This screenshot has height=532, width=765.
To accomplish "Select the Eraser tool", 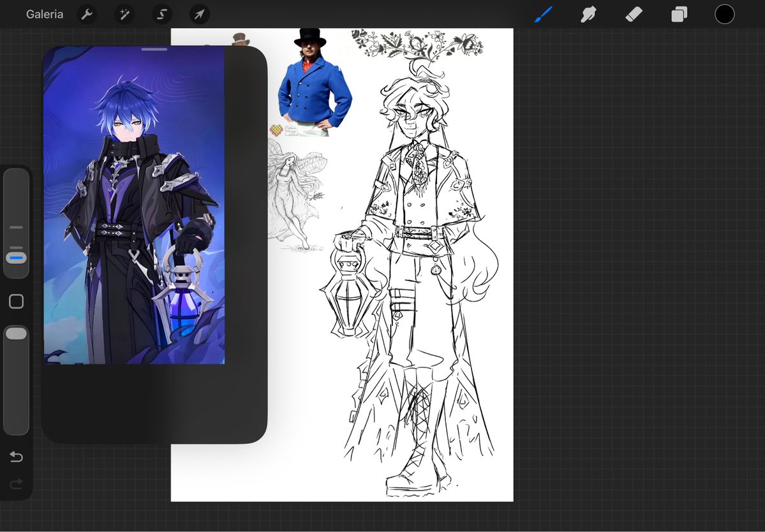I will 634,14.
